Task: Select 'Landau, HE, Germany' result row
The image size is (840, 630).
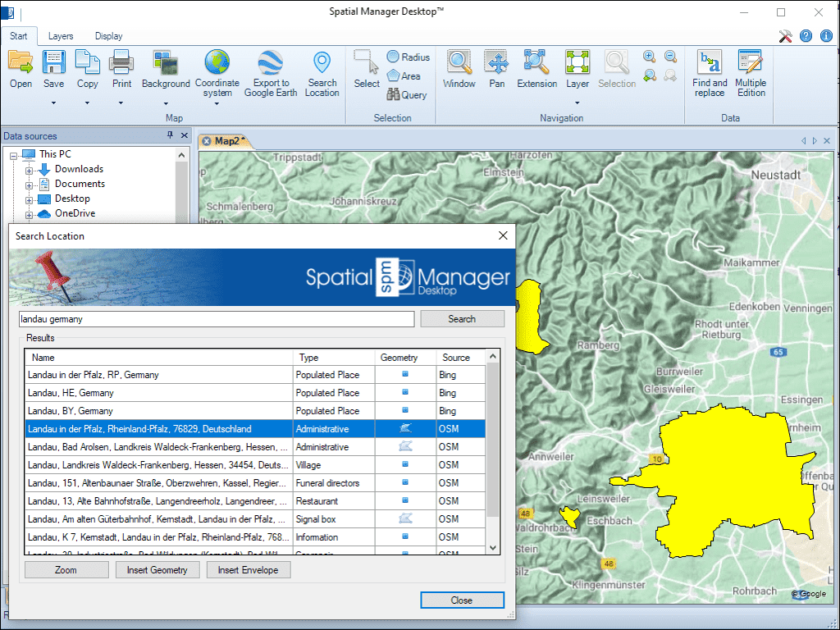Action: tap(255, 393)
